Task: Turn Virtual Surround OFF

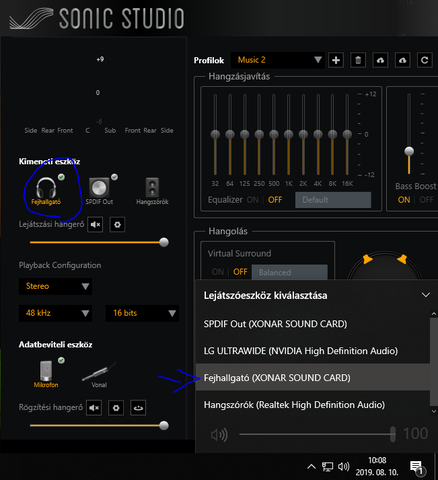Action: coord(240,272)
